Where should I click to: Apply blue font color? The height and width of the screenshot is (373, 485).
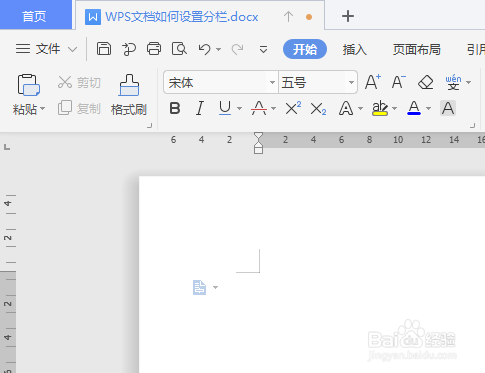pos(414,108)
